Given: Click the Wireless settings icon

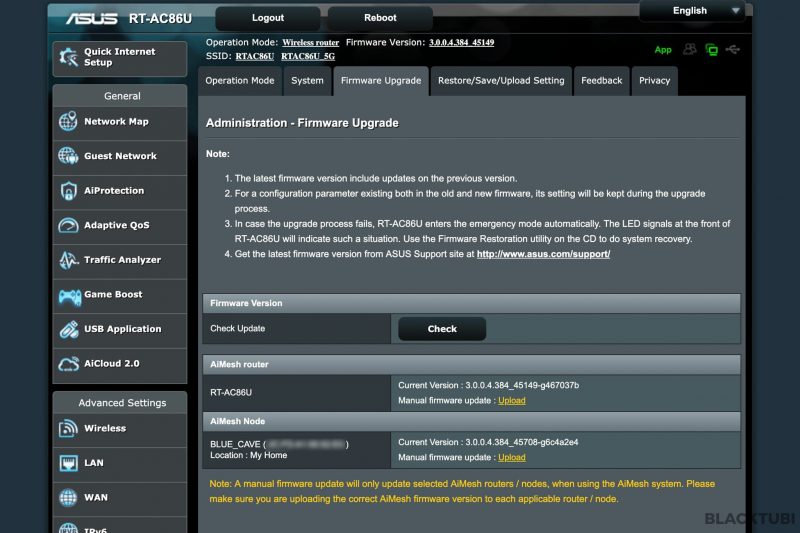Looking at the screenshot, I should point(68,428).
